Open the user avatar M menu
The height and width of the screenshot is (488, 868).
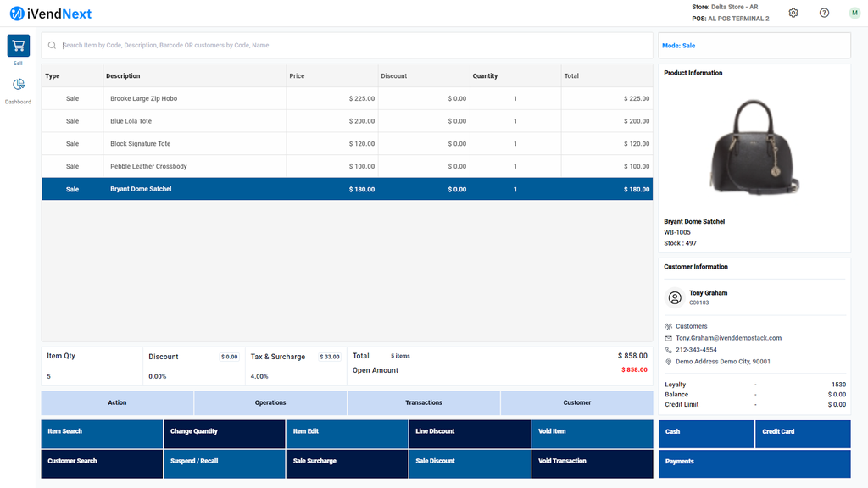point(854,13)
